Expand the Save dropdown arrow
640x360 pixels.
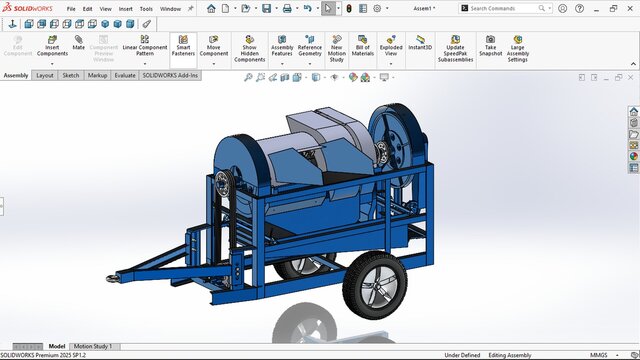[x=276, y=9]
